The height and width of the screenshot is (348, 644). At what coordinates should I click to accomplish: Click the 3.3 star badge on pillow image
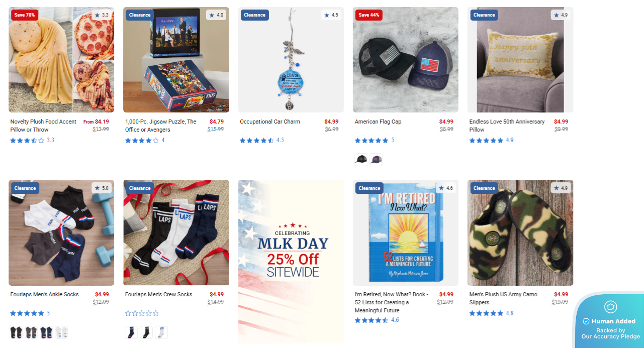point(101,15)
